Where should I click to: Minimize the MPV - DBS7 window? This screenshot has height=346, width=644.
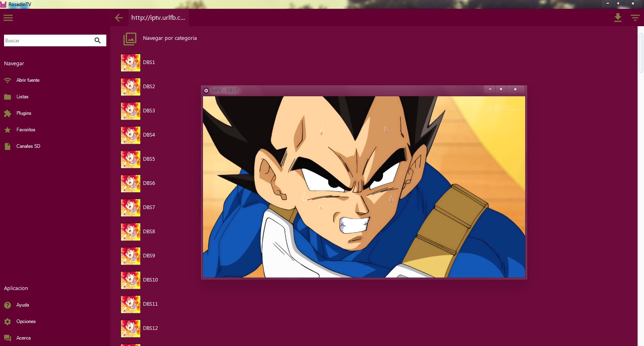click(x=490, y=89)
